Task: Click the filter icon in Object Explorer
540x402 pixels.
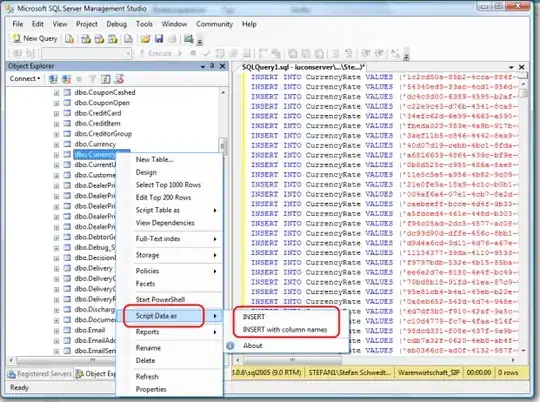Action: [92, 79]
